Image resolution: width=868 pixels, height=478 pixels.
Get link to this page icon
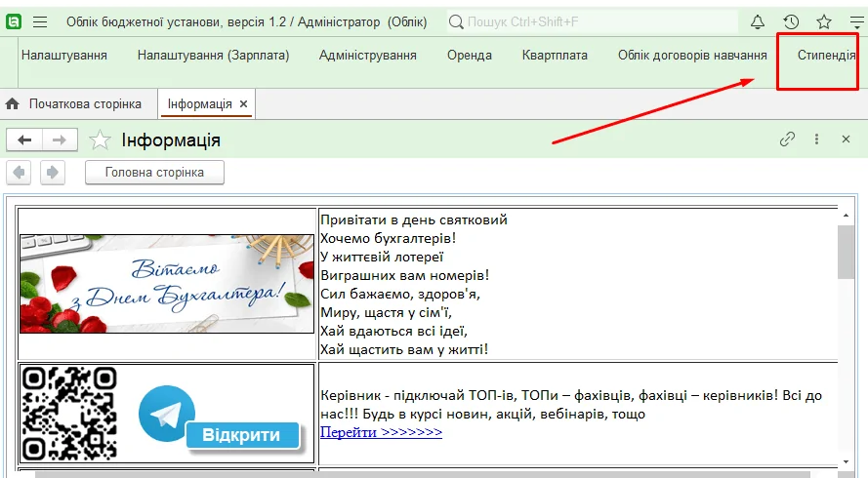pyautogui.click(x=787, y=139)
